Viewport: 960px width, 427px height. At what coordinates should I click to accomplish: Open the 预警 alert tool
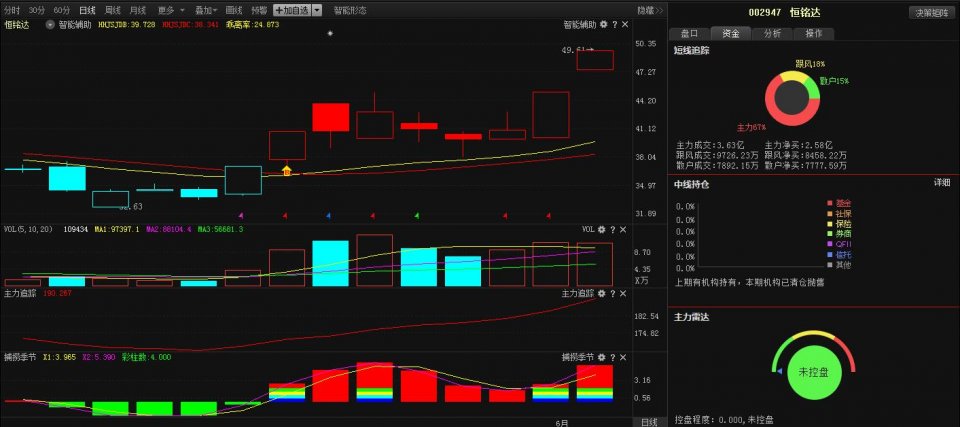pyautogui.click(x=260, y=10)
